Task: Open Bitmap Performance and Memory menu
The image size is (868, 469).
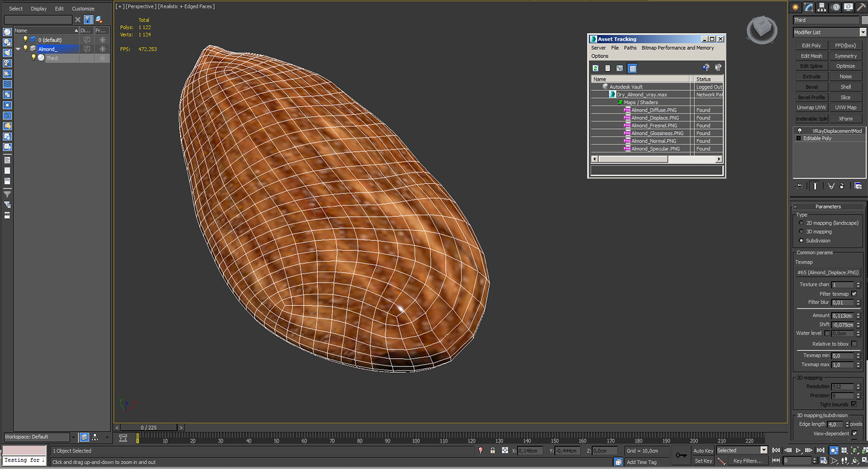Action: (677, 48)
